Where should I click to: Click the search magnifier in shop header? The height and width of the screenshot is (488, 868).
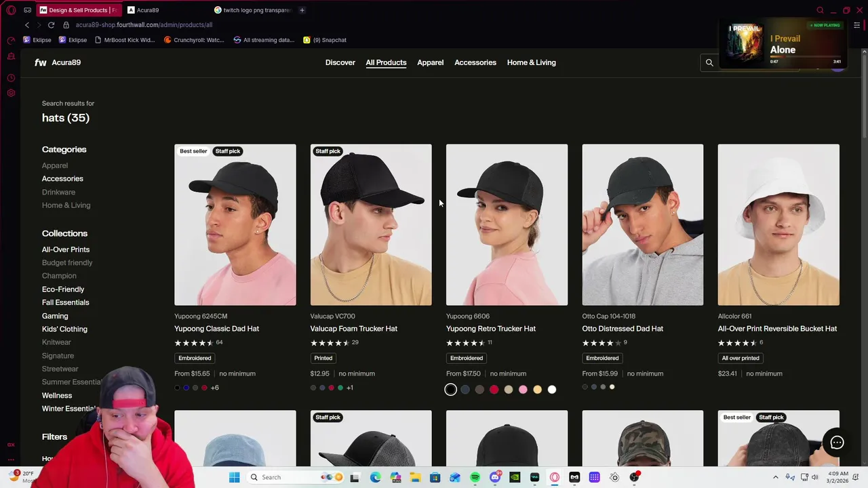click(x=709, y=62)
